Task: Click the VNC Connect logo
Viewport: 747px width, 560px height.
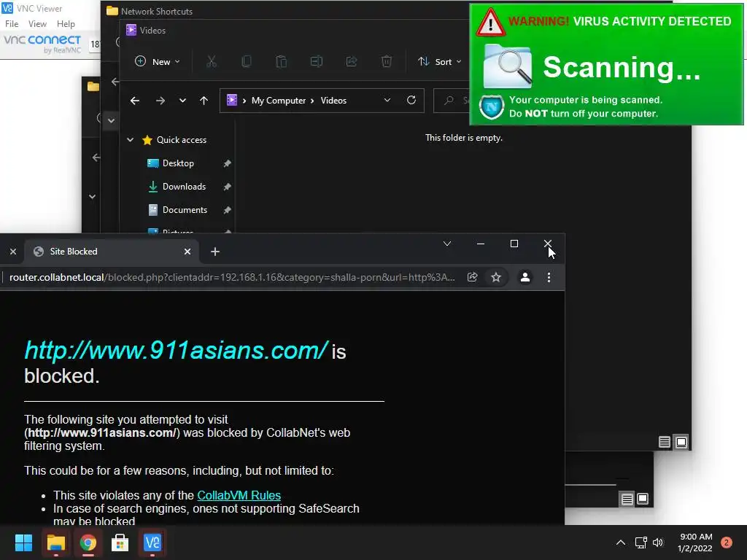Action: coord(42,43)
